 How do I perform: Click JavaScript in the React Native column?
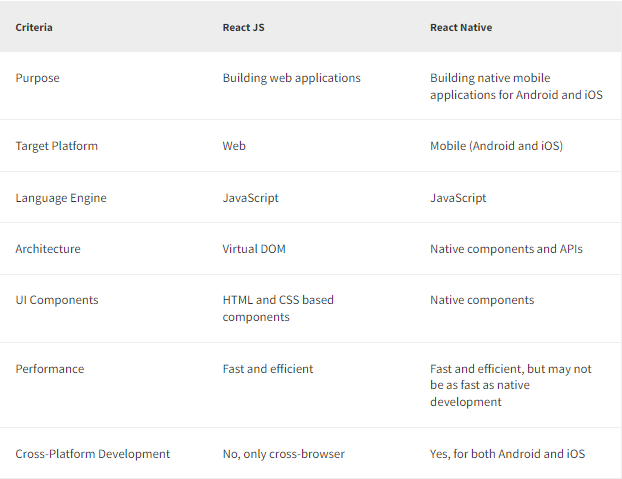tap(458, 198)
